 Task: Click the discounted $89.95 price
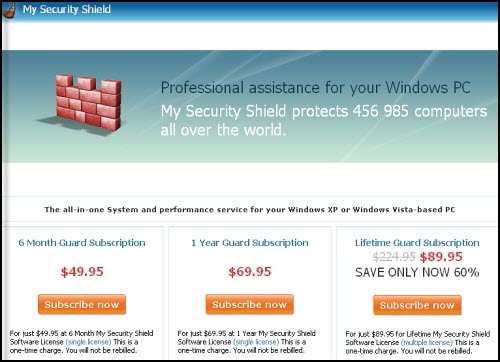[441, 257]
